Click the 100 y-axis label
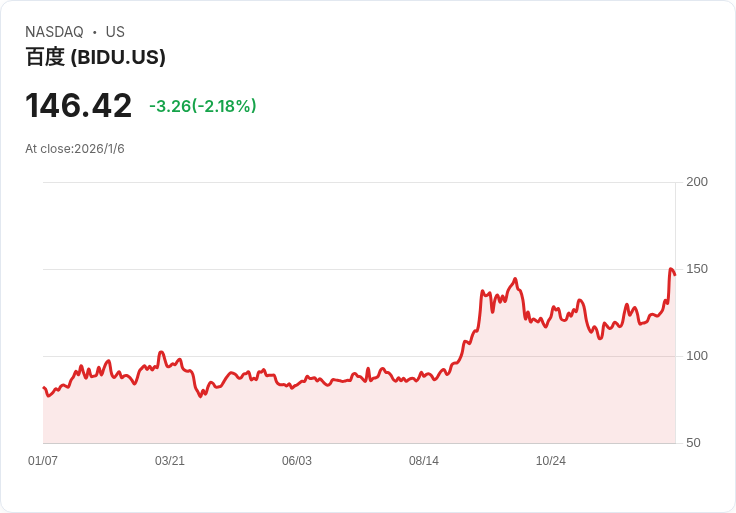Image resolution: width=736 pixels, height=513 pixels. pyautogui.click(x=697, y=356)
